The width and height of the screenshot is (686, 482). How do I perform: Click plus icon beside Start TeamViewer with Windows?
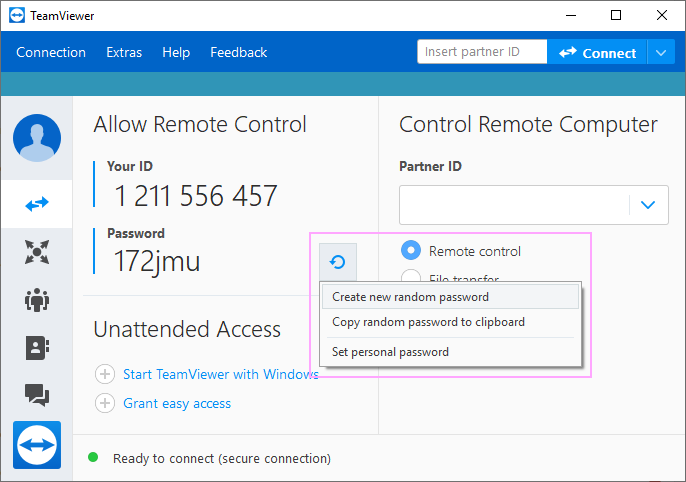pos(105,374)
